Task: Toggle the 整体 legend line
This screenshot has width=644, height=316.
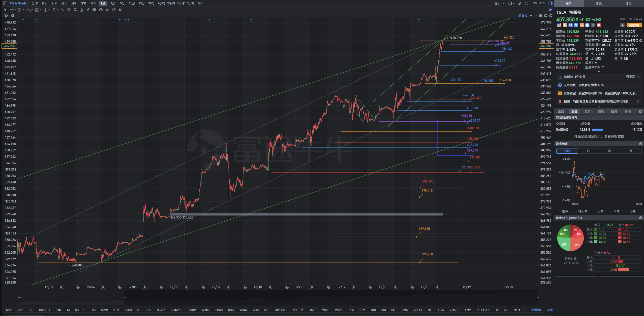Action: 563,211
